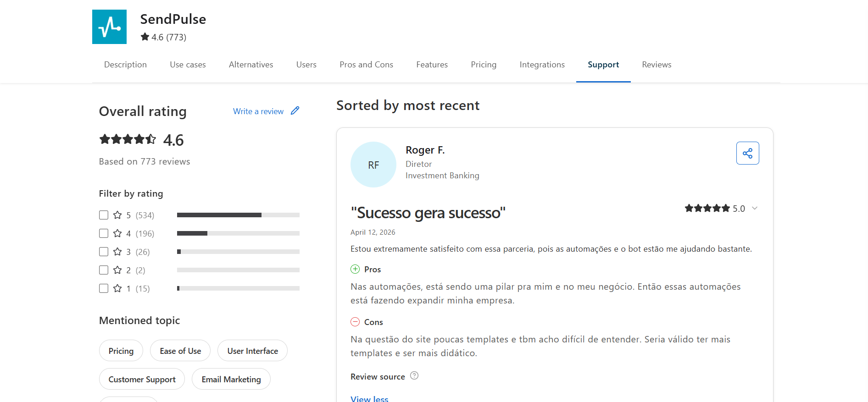Click the green plus Pros icon
This screenshot has height=402, width=868.
[x=355, y=269]
